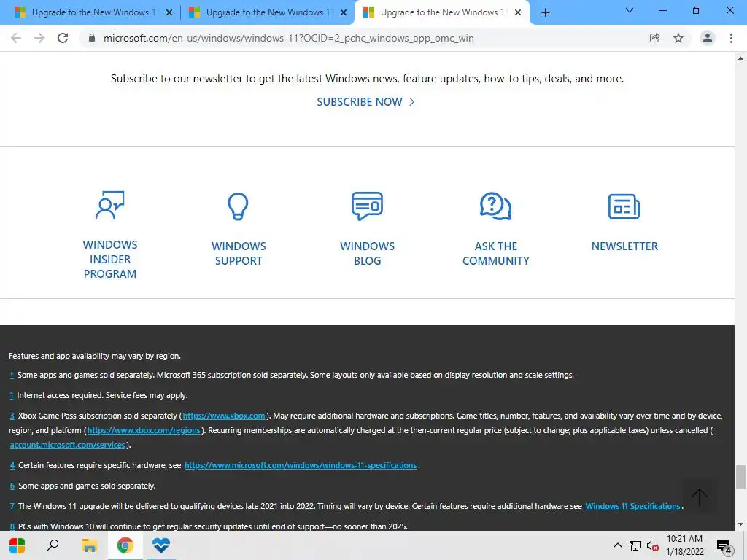Screen dimensions: 747x560
Task: Open File Explorer from taskbar
Action: 89,545
